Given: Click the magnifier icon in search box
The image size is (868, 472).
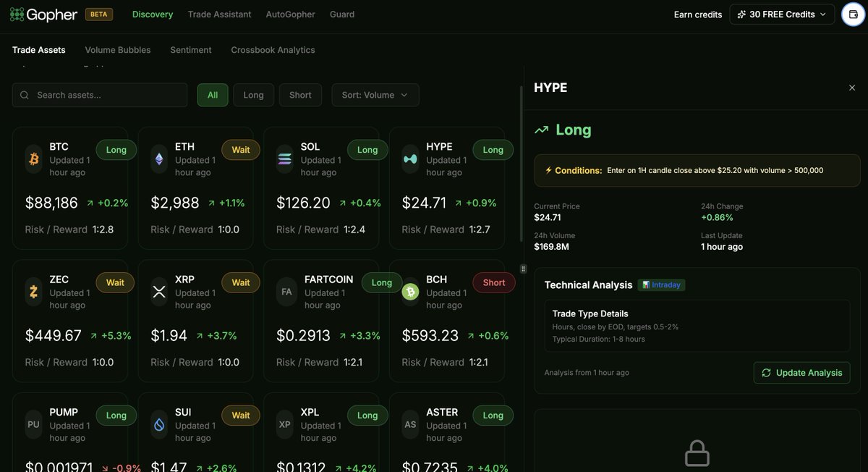Looking at the screenshot, I should click(x=25, y=95).
